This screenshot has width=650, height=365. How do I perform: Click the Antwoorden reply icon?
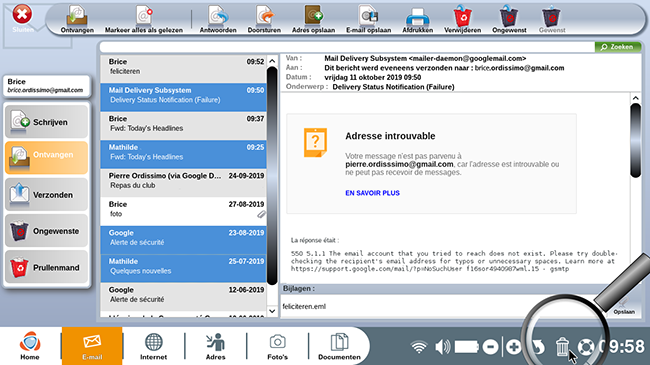[x=218, y=19]
